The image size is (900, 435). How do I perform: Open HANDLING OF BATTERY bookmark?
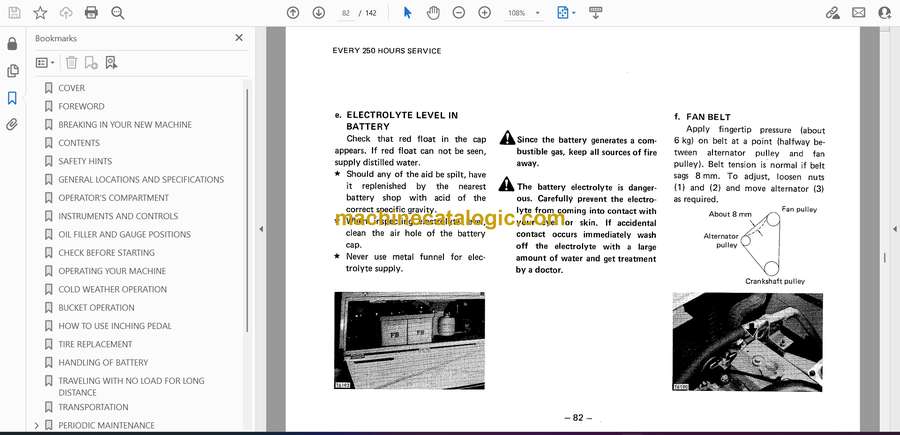pyautogui.click(x=103, y=363)
